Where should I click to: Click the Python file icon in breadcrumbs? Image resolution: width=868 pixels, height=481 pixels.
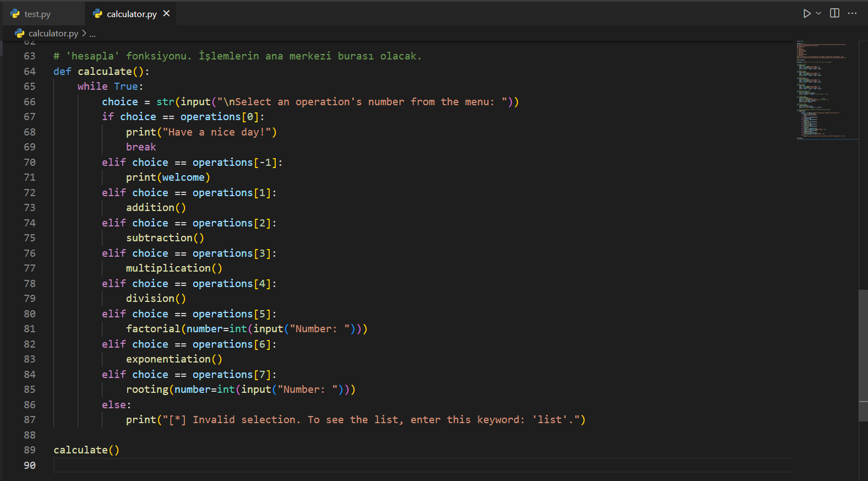20,33
